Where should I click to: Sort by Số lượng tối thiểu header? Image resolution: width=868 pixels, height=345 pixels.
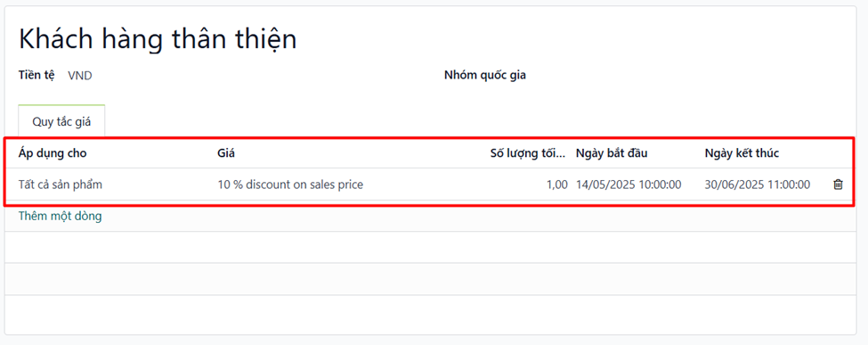tap(528, 153)
